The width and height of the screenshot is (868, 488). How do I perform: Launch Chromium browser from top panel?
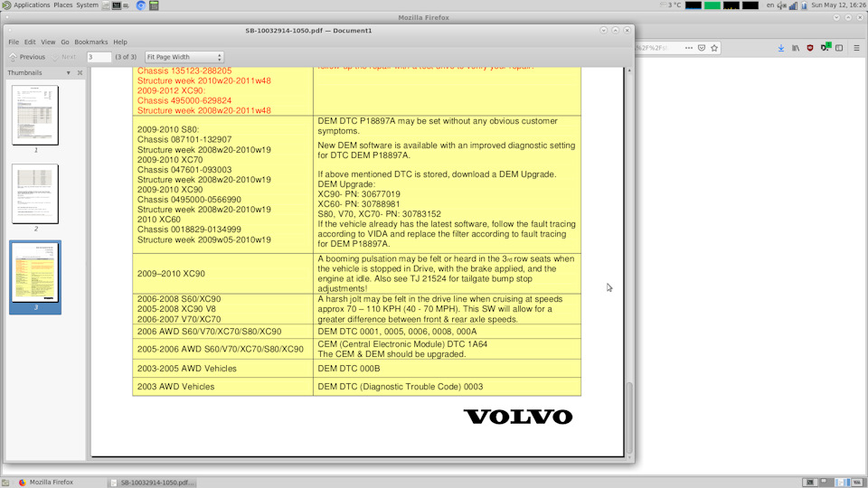pos(141,5)
